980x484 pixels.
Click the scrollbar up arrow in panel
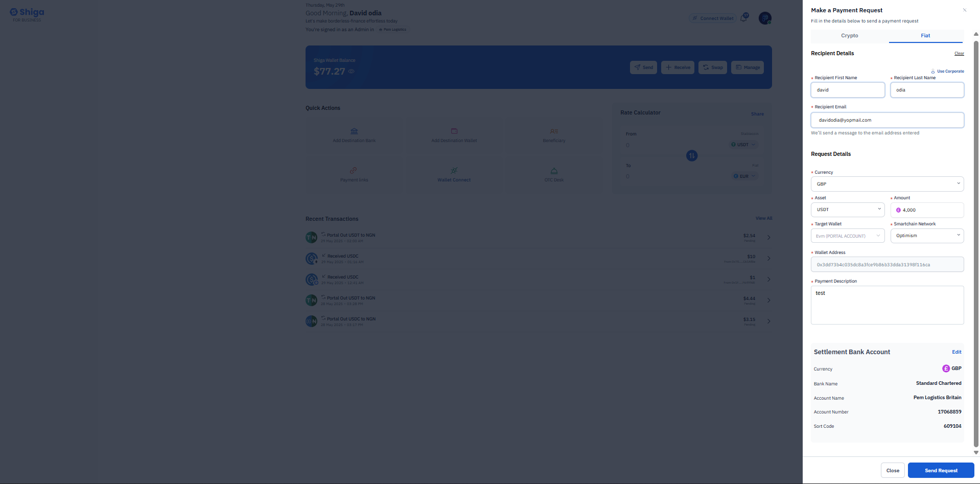976,34
